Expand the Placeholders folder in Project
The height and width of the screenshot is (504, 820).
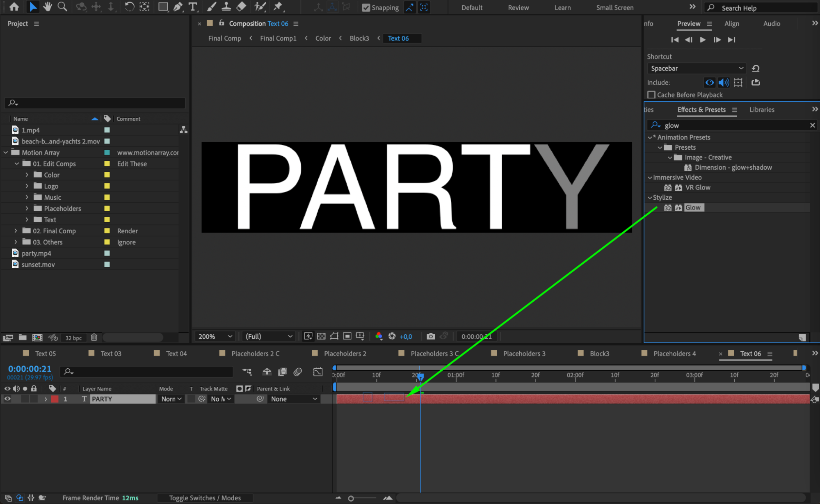pyautogui.click(x=27, y=208)
